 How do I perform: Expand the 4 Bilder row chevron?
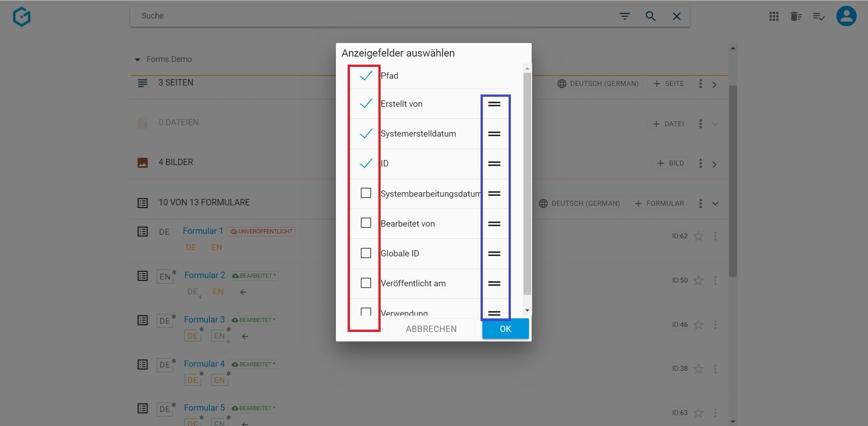tap(714, 164)
